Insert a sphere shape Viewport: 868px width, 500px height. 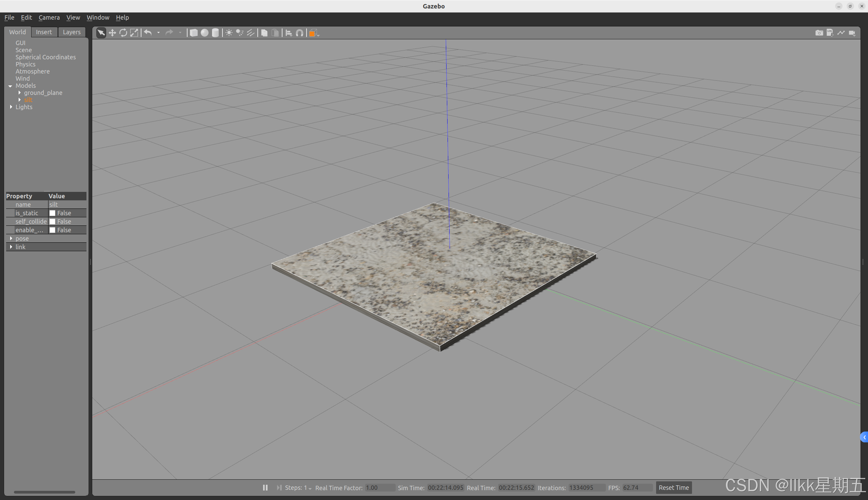(204, 33)
